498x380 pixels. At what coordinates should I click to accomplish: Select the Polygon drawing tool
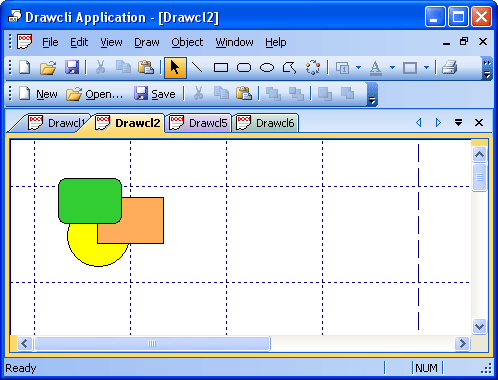[290, 68]
